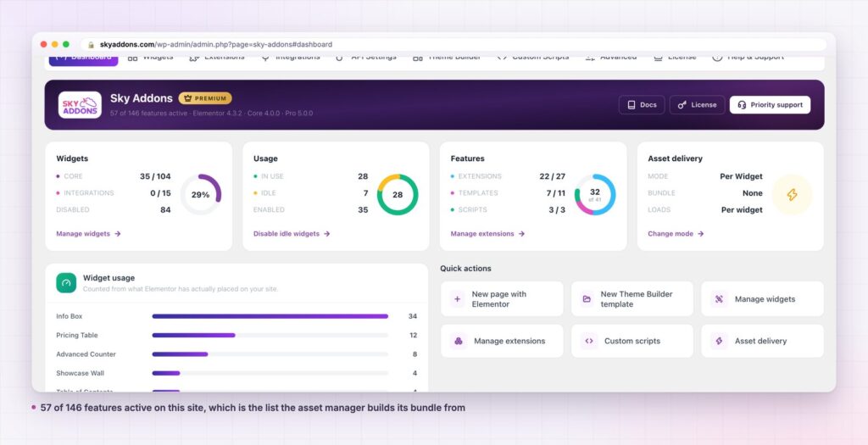
Task: Click the Showcase Wall row label
Action: [80, 373]
